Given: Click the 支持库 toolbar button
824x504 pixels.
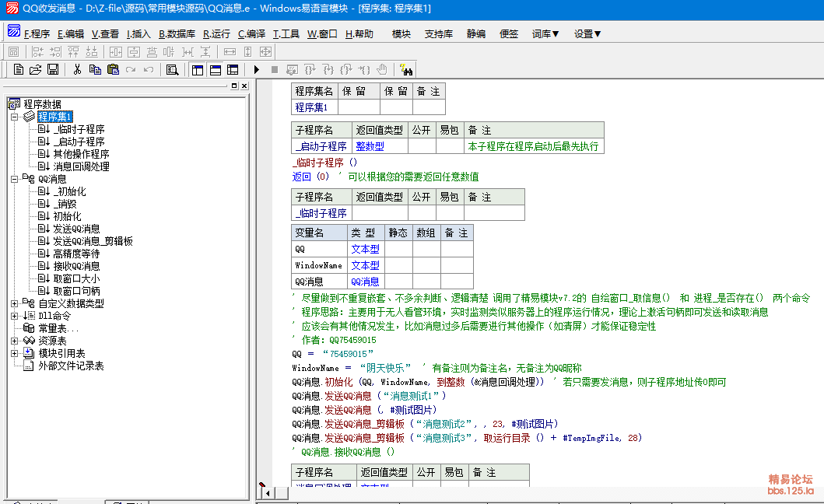Looking at the screenshot, I should pos(439,33).
